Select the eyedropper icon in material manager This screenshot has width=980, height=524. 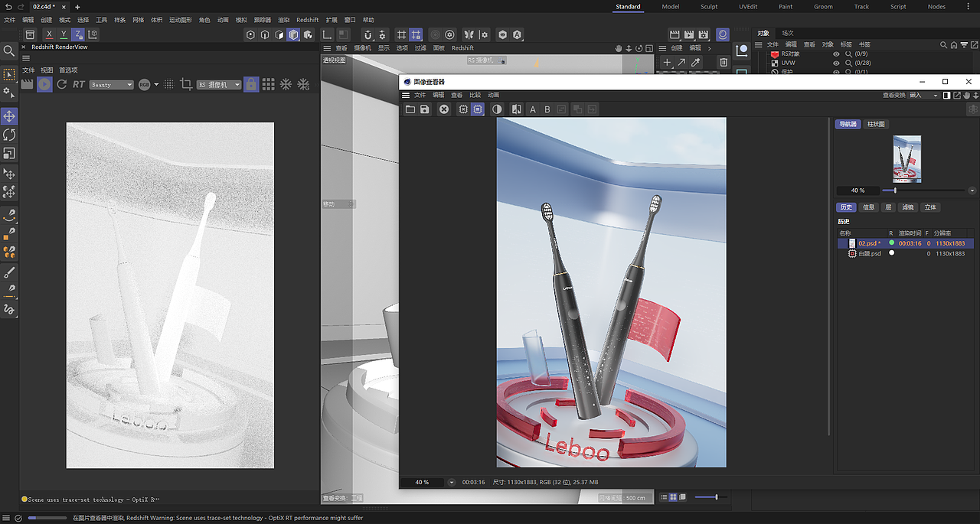click(696, 62)
